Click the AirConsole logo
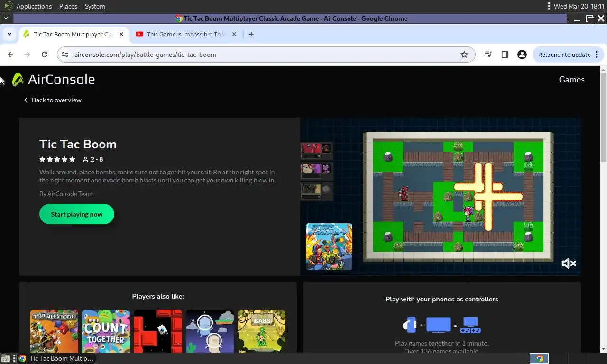 [54, 79]
